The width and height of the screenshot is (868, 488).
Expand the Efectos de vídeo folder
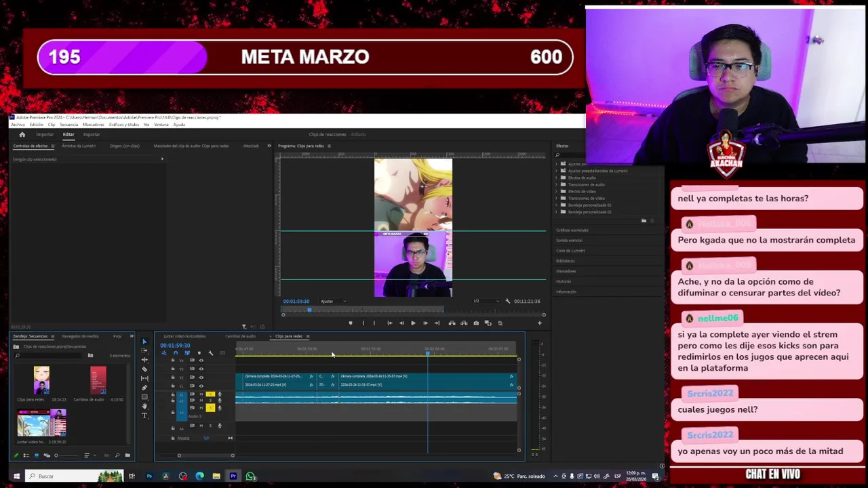[x=557, y=191]
